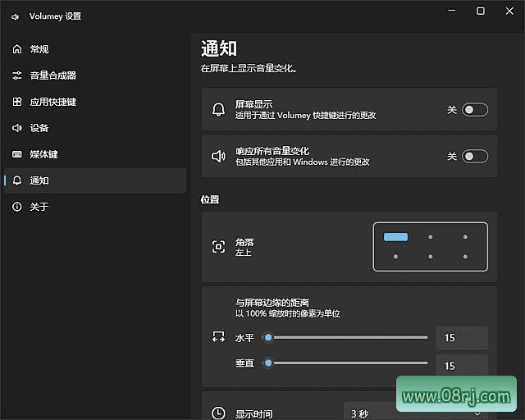This screenshot has width=525, height=420.
Task: Turn on the 屏幕显示 toggle
Action: coord(475,110)
